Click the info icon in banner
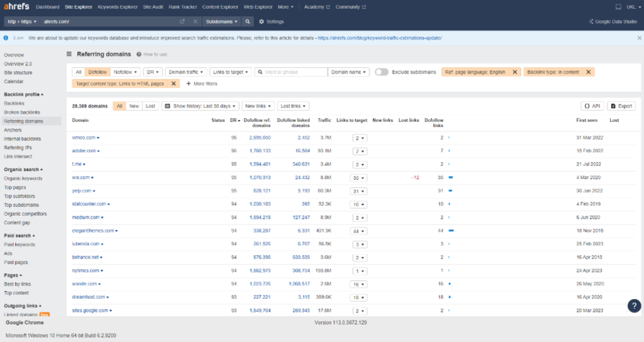The width and height of the screenshot is (644, 342). pos(6,38)
